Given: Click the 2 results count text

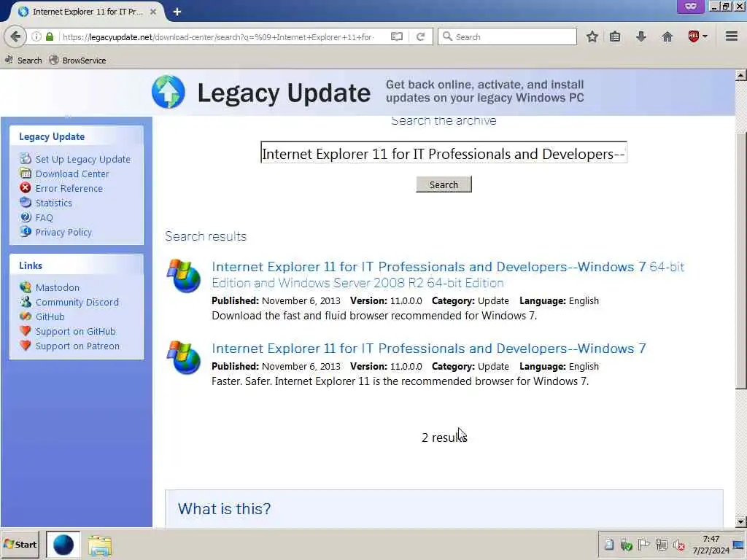Looking at the screenshot, I should 444,437.
